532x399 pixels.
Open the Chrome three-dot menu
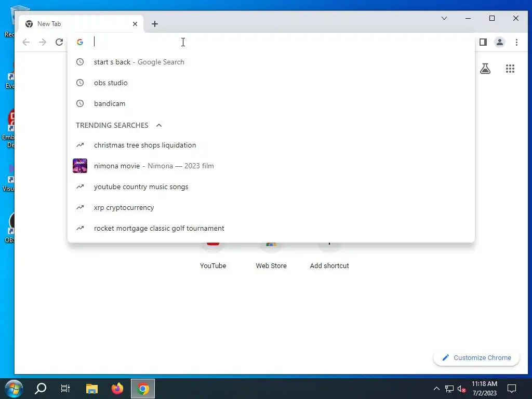point(516,42)
